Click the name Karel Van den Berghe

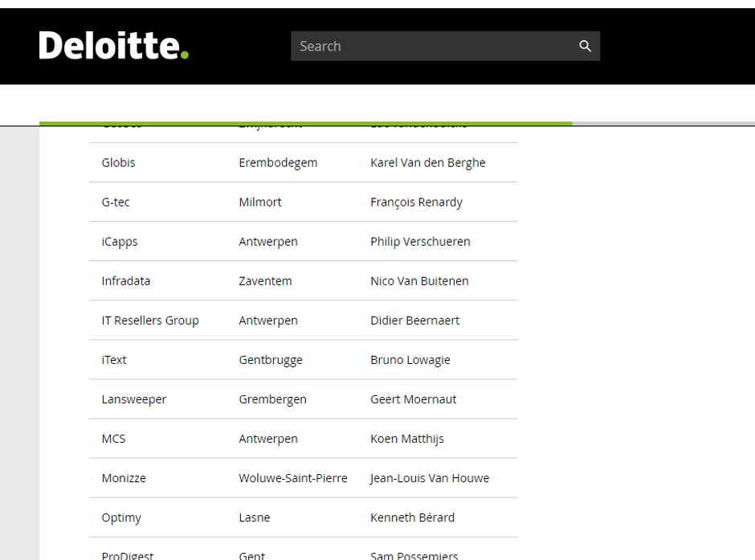tap(428, 162)
